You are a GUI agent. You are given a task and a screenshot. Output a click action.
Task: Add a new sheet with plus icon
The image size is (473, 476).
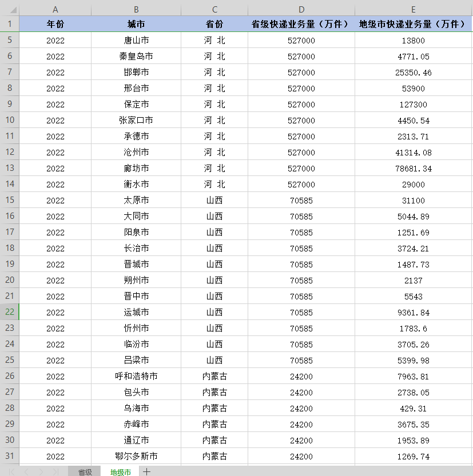[147, 472]
